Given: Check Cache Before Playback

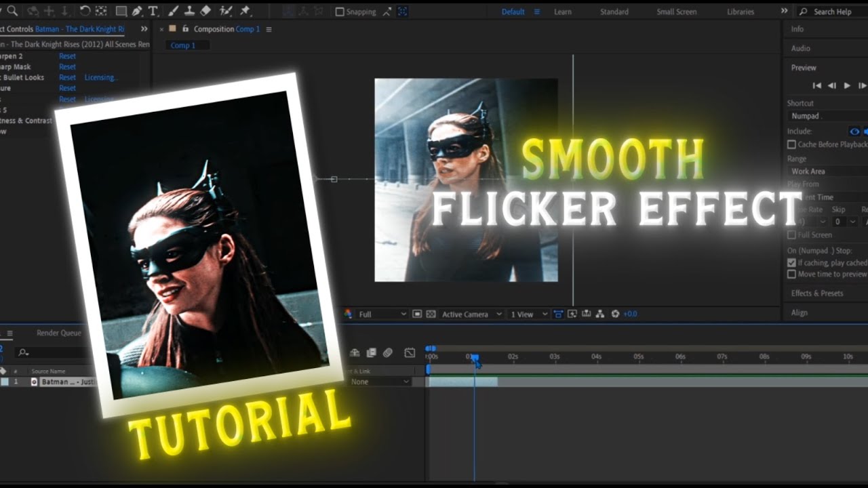Looking at the screenshot, I should 791,144.
